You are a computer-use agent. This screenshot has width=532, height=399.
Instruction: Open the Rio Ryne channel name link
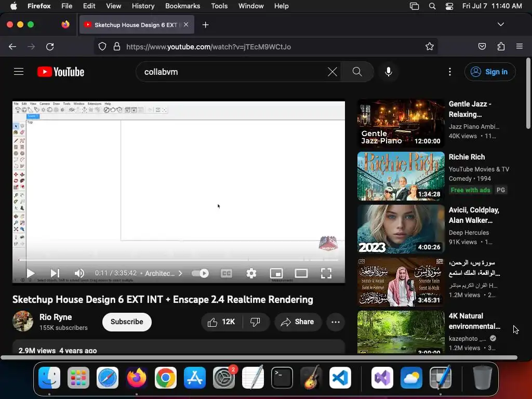(x=56, y=317)
